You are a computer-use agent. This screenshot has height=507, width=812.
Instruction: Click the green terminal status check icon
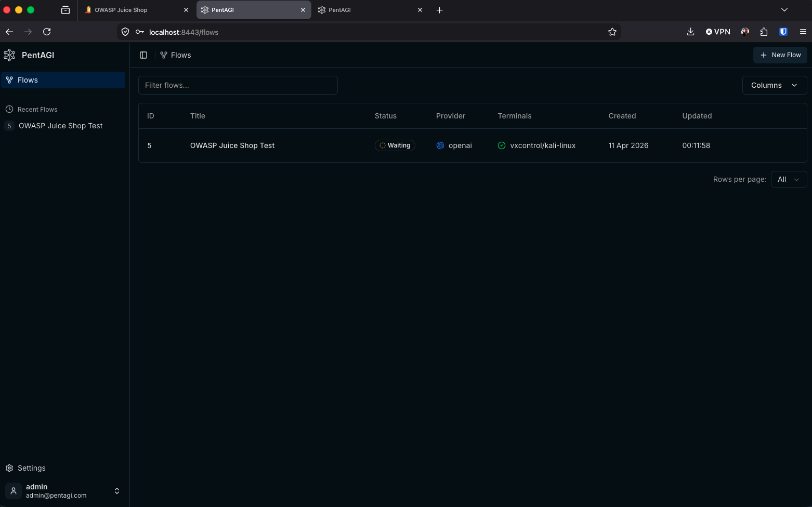[x=502, y=145]
